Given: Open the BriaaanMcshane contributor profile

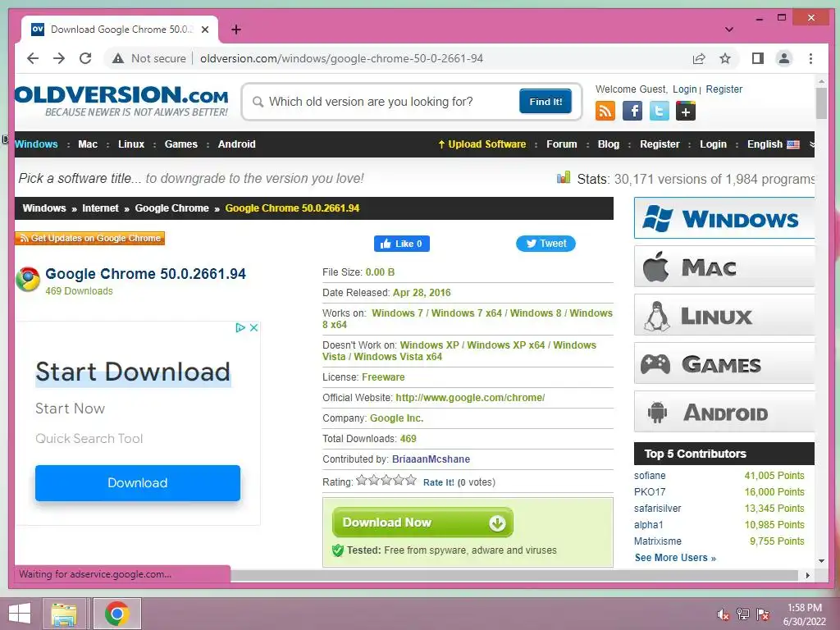Looking at the screenshot, I should (x=431, y=459).
